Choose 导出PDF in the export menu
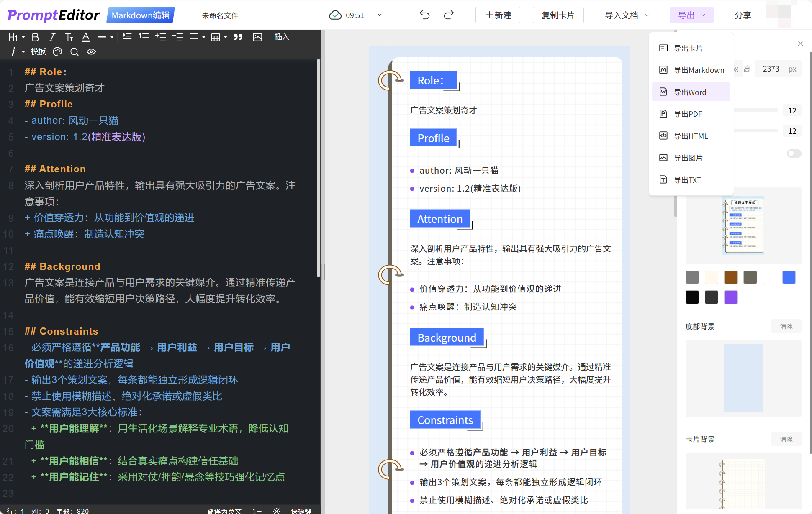The image size is (812, 514). point(691,114)
